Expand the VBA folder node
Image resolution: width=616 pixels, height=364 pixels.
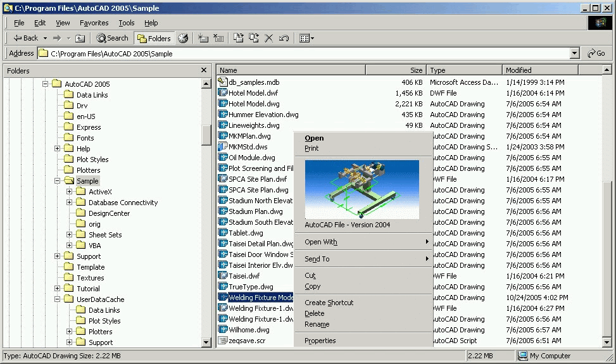[x=70, y=246]
